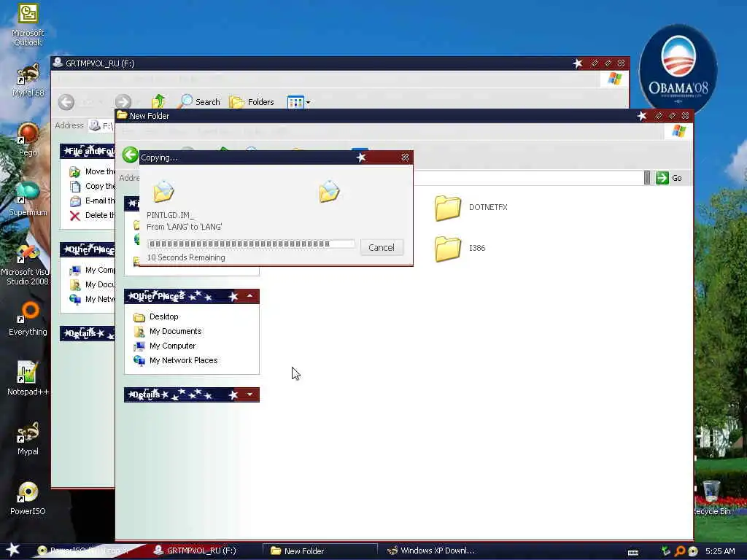Click Other Places header in GRTMPVOL_RU window
747x560 pixels.
tap(88, 249)
